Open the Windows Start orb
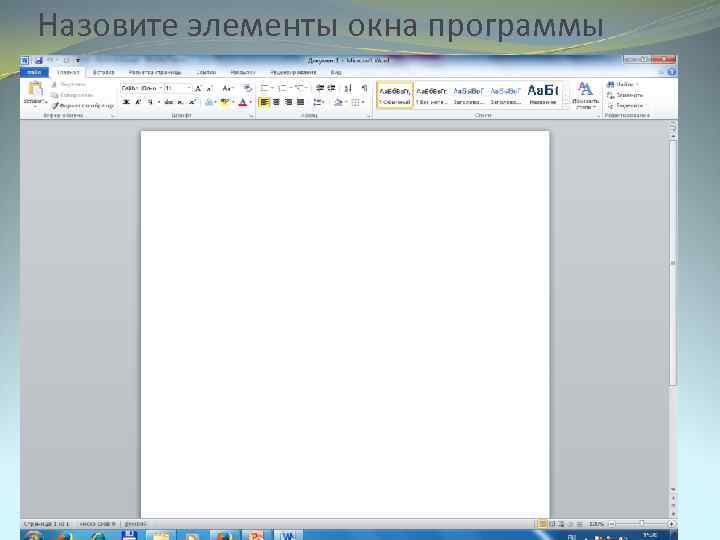Image resolution: width=720 pixels, height=540 pixels. 34,536
